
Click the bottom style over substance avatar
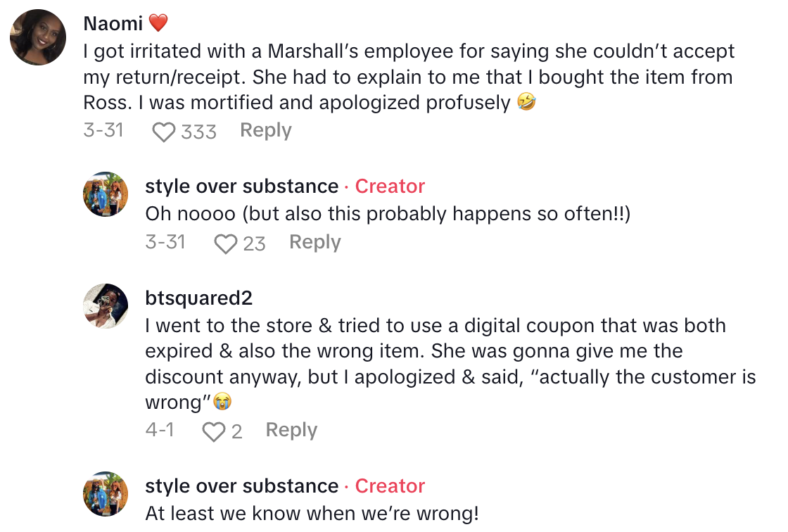(x=106, y=494)
